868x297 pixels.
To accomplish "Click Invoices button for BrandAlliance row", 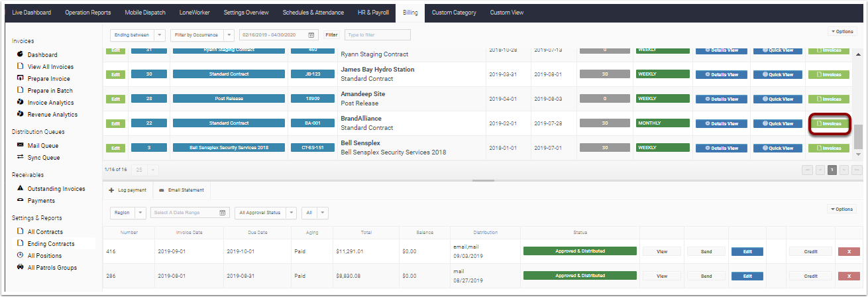I will pos(830,123).
